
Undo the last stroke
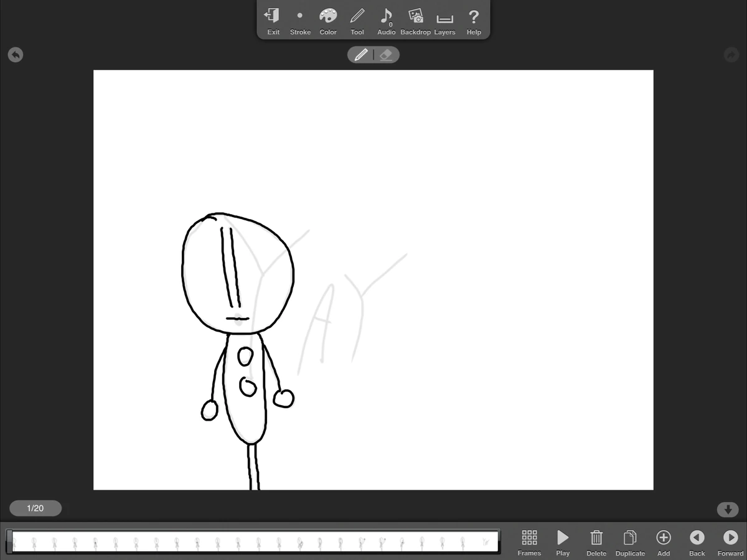pyautogui.click(x=15, y=55)
